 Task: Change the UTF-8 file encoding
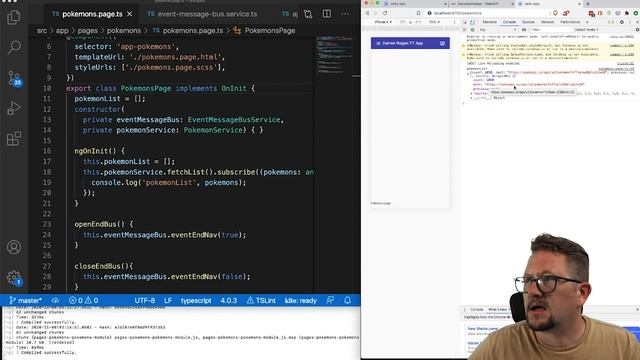tap(144, 300)
